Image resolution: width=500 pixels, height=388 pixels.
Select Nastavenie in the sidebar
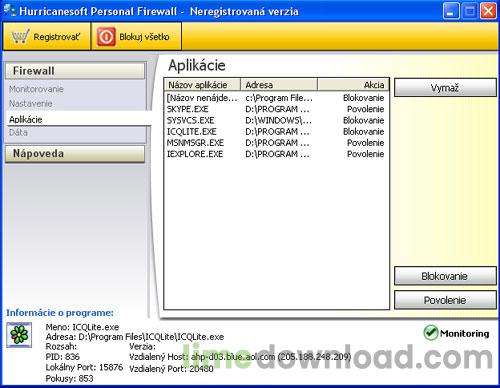point(31,104)
